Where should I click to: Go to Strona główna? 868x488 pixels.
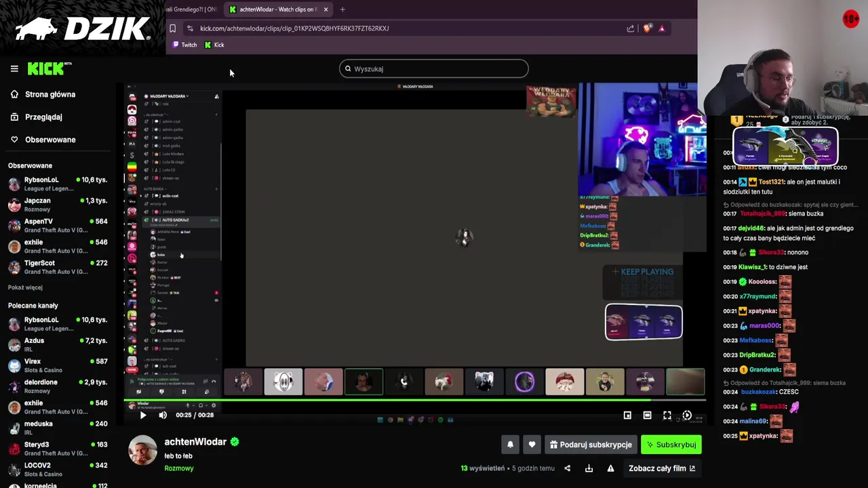50,94
